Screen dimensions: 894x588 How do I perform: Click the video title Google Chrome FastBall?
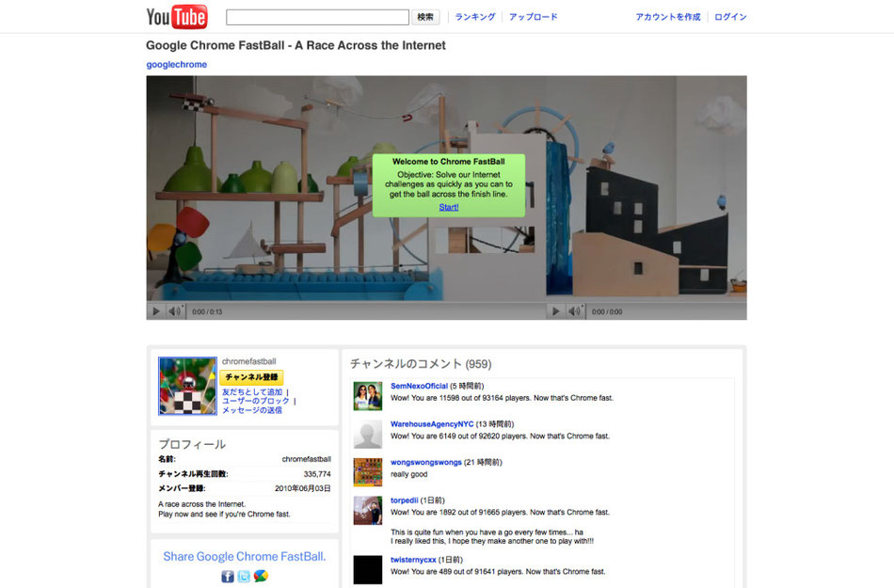(x=295, y=45)
